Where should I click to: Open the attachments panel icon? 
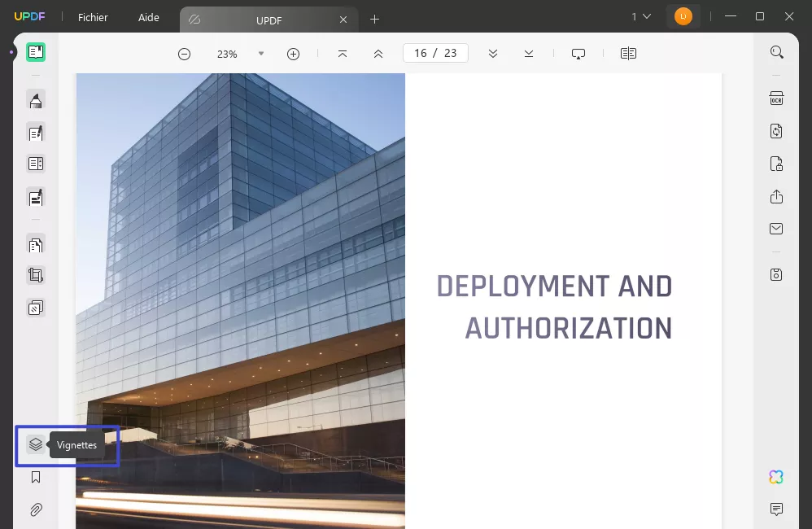coord(36,509)
